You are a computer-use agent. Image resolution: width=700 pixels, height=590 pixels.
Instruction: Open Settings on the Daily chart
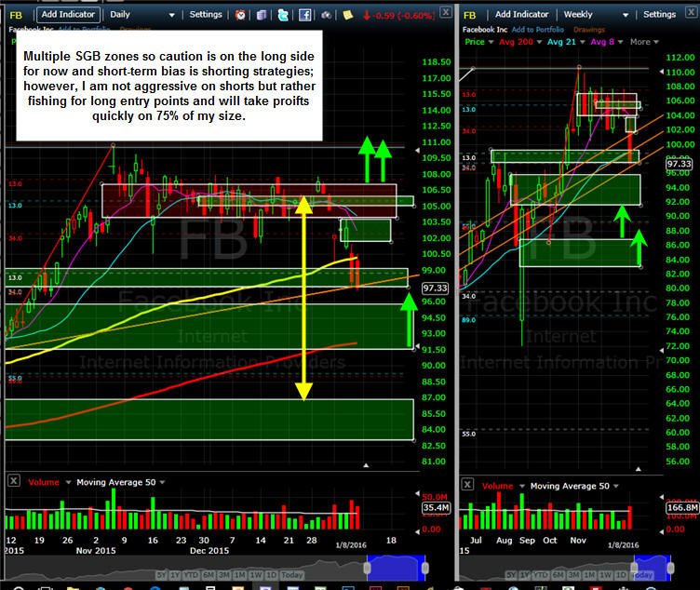click(206, 14)
